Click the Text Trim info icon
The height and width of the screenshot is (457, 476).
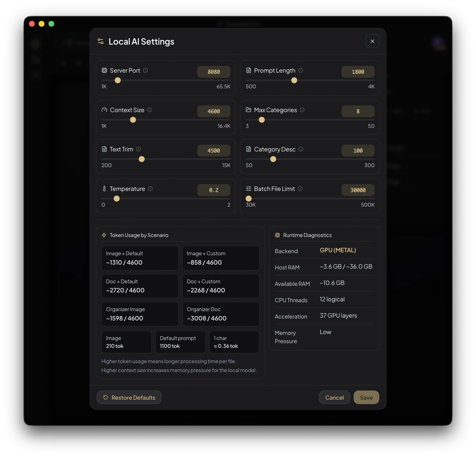[x=138, y=149]
